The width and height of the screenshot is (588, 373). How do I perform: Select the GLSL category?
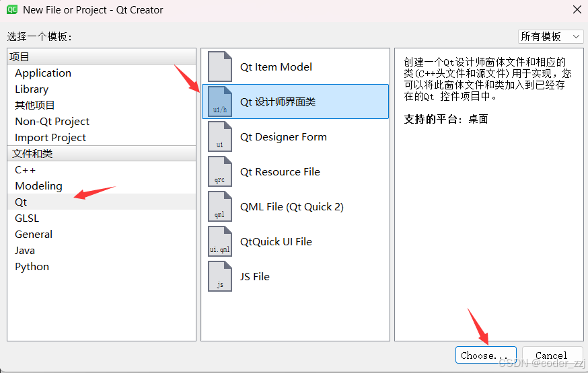pyautogui.click(x=102, y=218)
